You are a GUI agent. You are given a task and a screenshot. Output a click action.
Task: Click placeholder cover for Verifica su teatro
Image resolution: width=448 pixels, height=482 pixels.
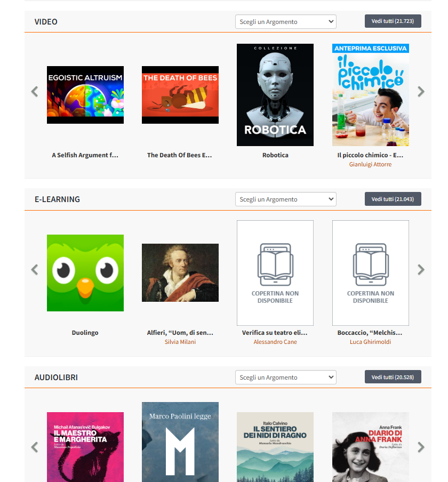pos(275,273)
